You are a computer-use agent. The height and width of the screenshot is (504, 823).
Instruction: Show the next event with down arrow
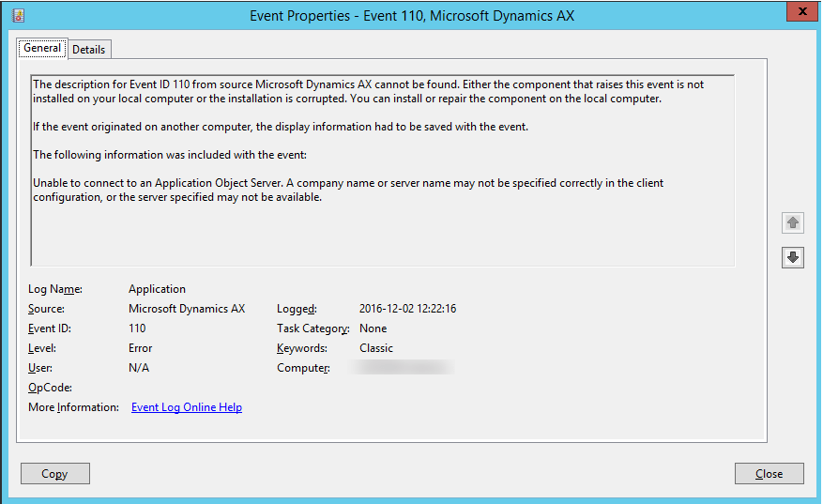click(x=793, y=257)
